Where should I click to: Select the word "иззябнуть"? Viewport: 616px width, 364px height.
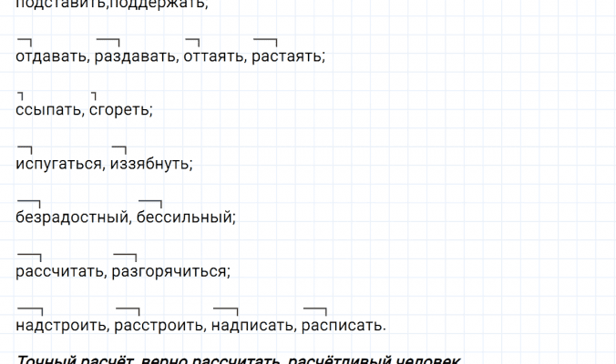click(x=151, y=164)
